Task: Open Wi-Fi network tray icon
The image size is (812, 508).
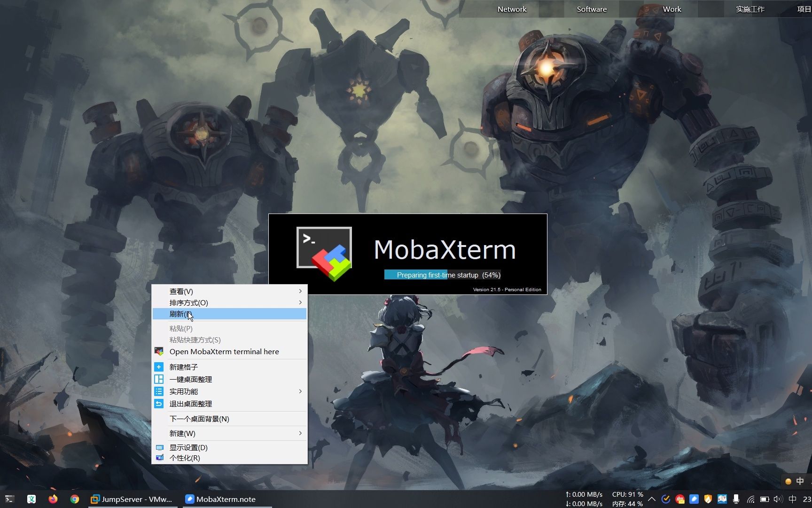Action: (x=751, y=500)
